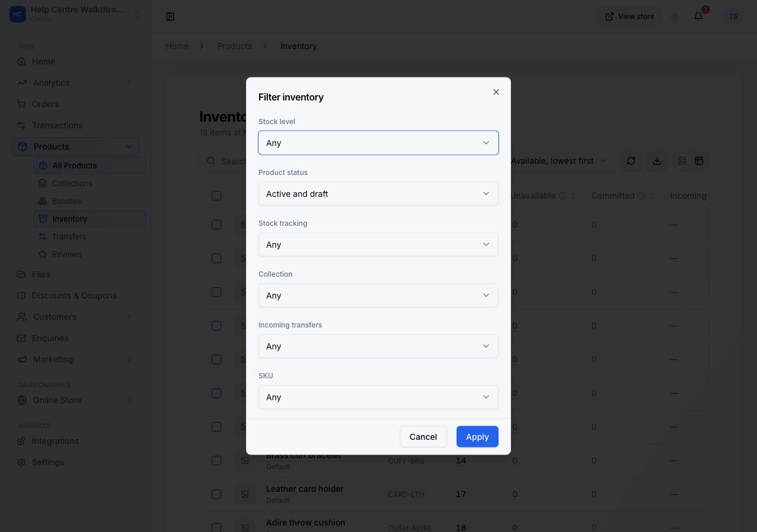The image size is (757, 532).
Task: Expand the Customers chevron in sidebar
Action: pos(130,317)
